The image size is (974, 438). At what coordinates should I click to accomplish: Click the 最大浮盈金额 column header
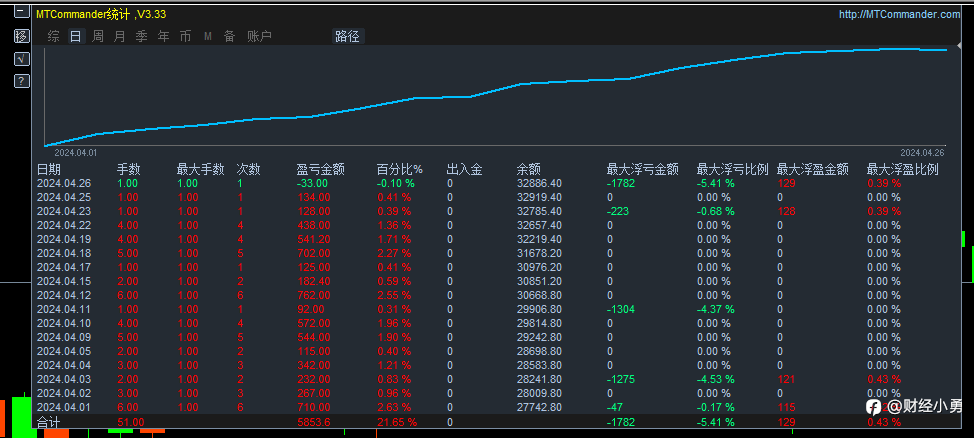(812, 169)
